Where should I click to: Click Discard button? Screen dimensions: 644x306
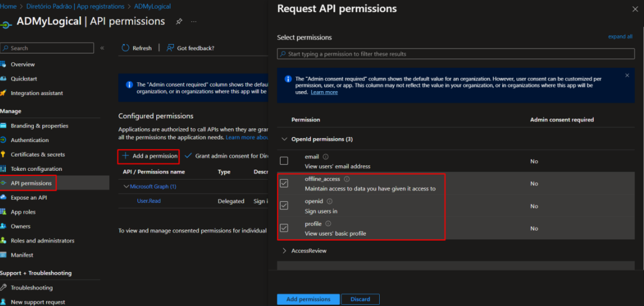[x=360, y=299]
